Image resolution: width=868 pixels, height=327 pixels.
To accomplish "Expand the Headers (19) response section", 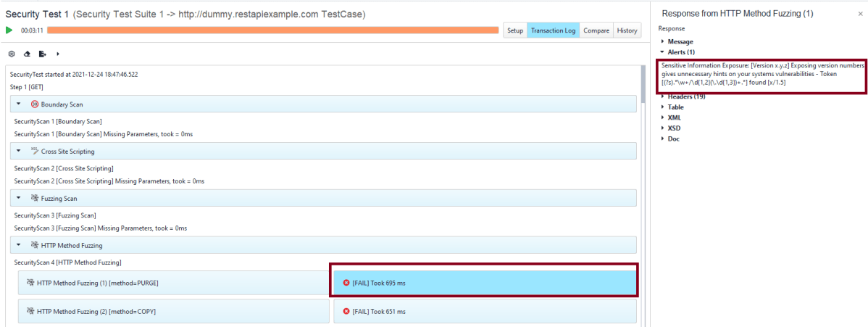I will click(662, 96).
